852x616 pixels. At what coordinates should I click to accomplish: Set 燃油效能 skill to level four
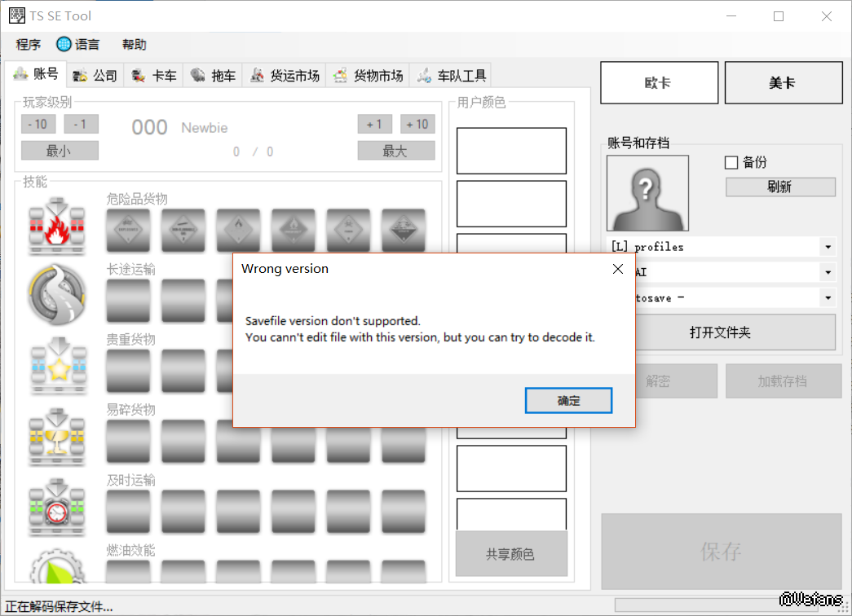click(x=294, y=571)
